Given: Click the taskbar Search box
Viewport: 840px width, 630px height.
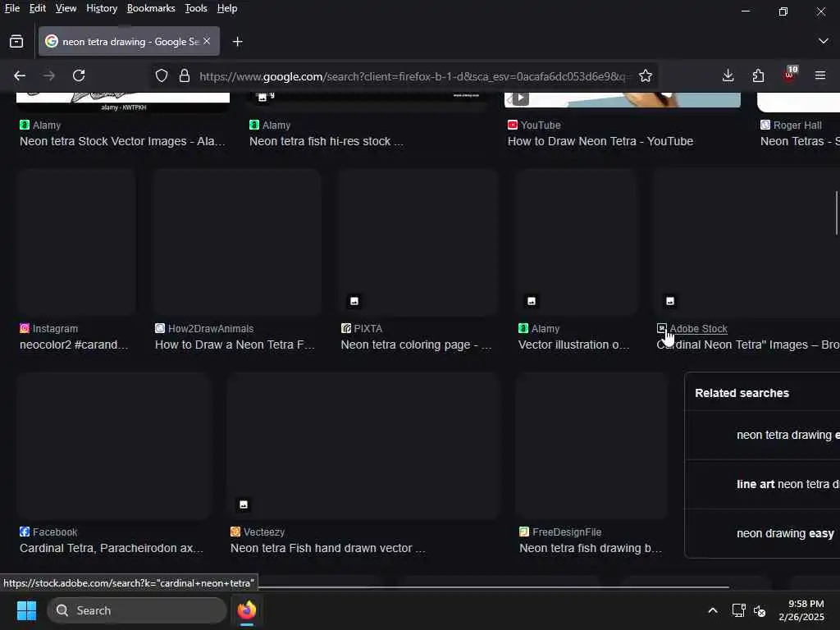Looking at the screenshot, I should pyautogui.click(x=137, y=610).
